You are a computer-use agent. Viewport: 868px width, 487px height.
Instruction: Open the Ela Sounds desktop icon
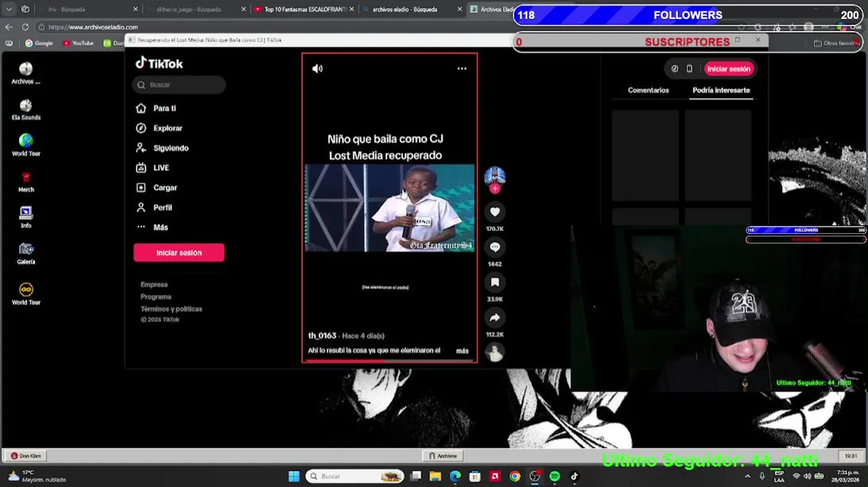26,110
